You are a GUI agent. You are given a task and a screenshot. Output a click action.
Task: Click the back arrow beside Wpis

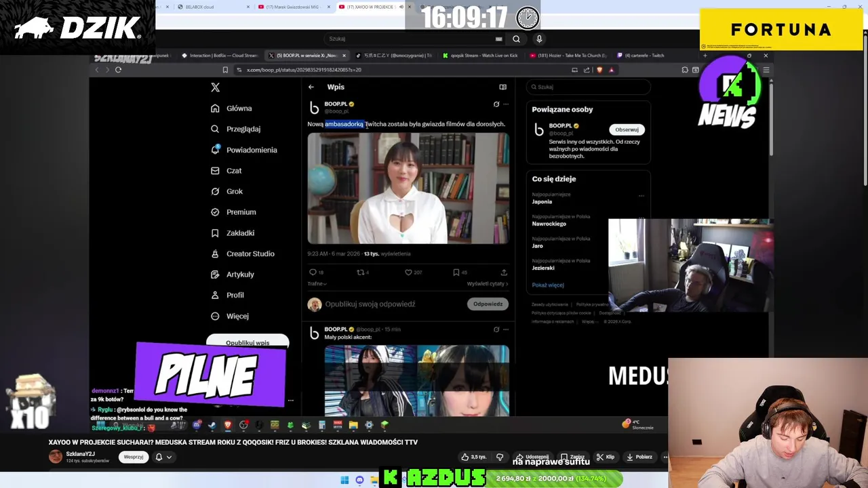(x=311, y=87)
